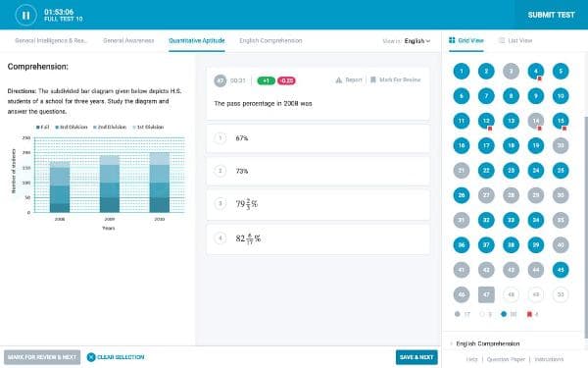Select option 1 answer 67%
588x368 pixels.
click(318, 138)
